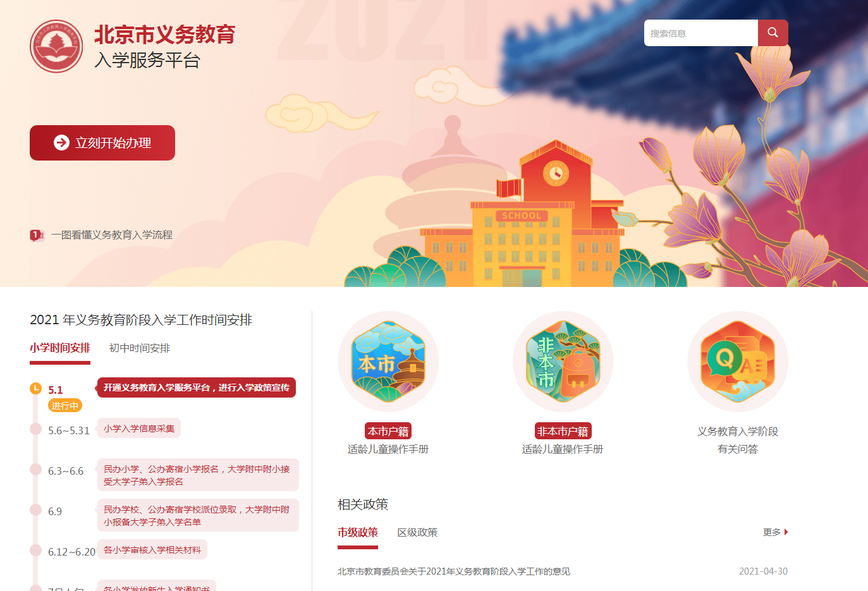Open 一图看懂义务教育入学流程 link

[112, 235]
